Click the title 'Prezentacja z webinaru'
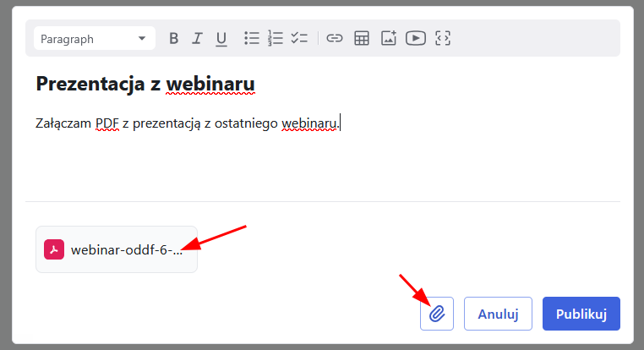 pos(145,85)
